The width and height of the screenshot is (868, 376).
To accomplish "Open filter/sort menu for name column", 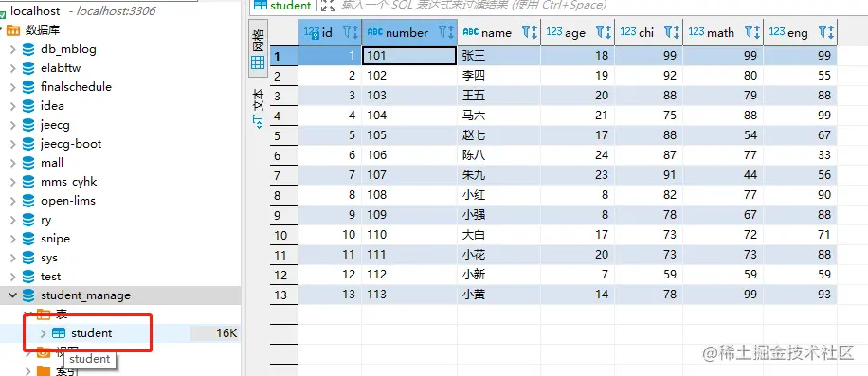I will pos(530,32).
